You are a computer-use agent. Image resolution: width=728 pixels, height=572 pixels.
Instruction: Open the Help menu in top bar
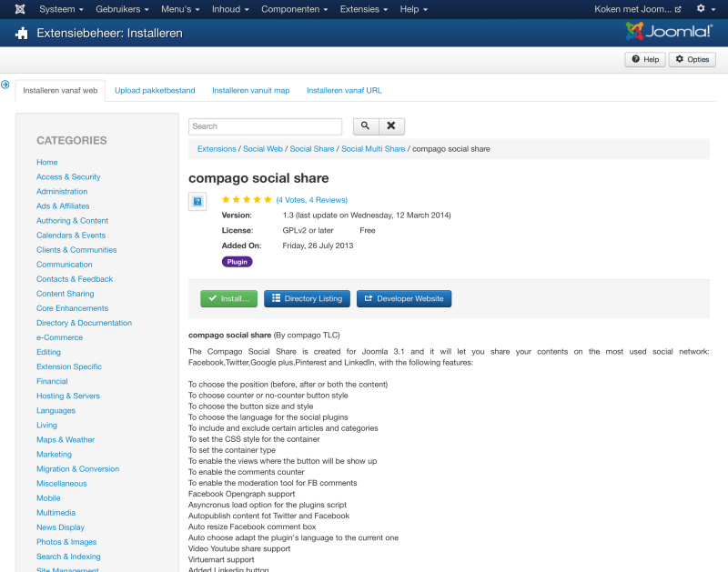pos(414,9)
